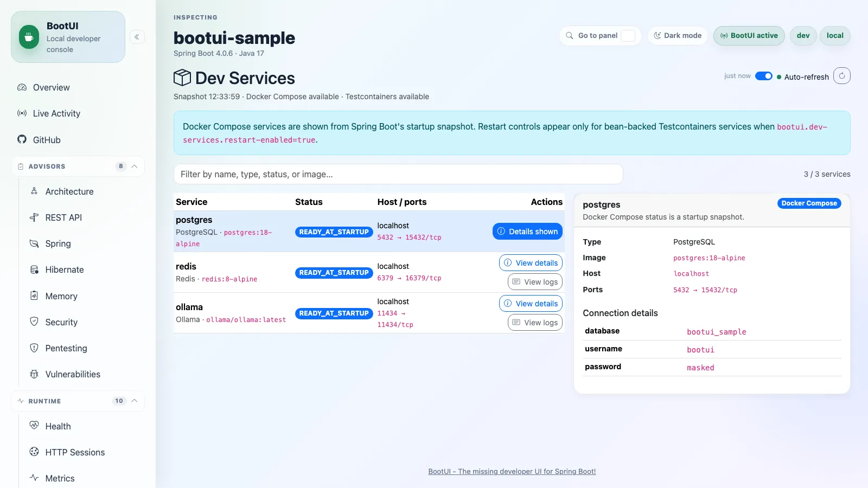Viewport: 868px width, 488px height.
Task: Click the Status column header
Action: pyautogui.click(x=309, y=202)
